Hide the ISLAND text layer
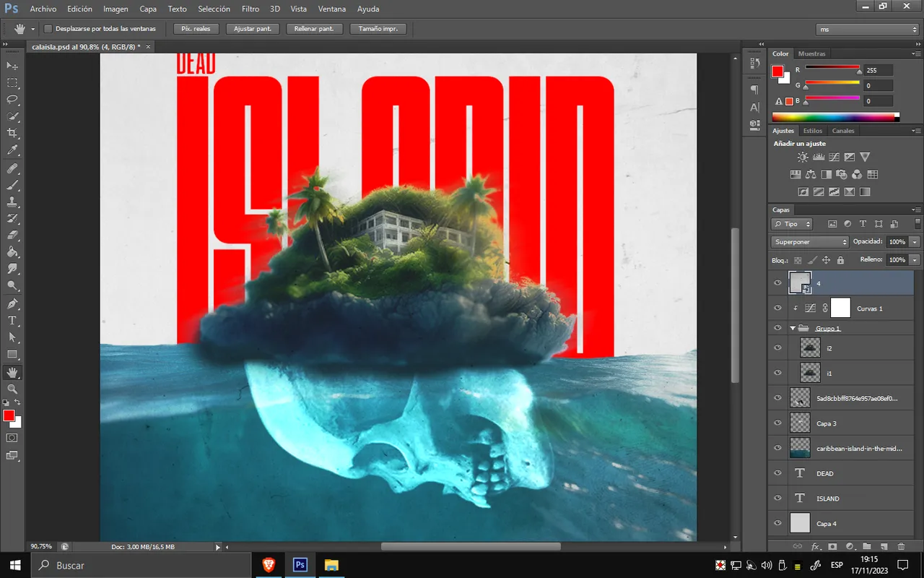This screenshot has height=578, width=924. point(777,499)
